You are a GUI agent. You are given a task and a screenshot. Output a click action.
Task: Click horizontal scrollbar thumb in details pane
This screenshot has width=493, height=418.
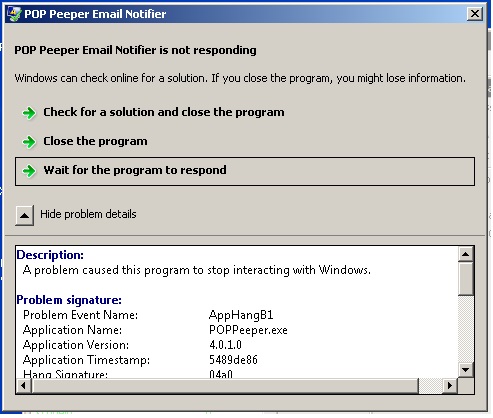[225, 386]
